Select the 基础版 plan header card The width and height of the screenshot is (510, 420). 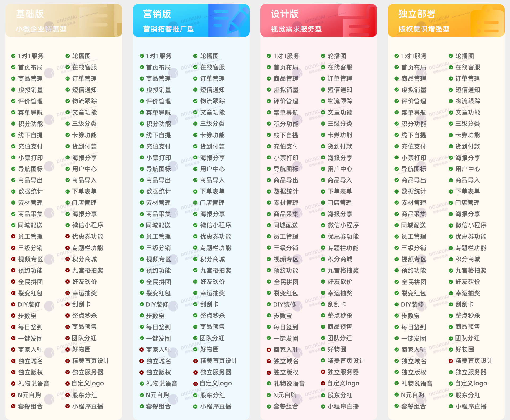point(64,20)
